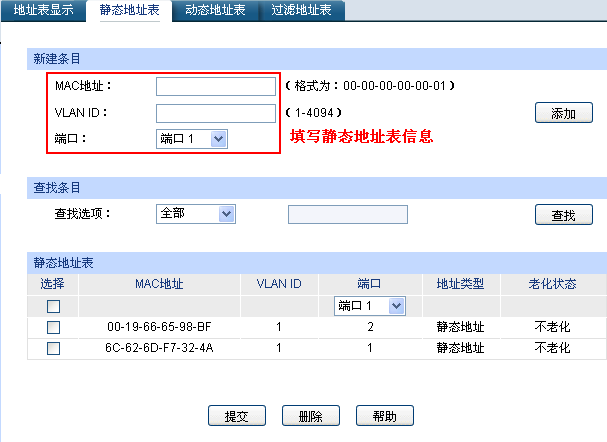Click the VLAN ID input field

point(216,113)
